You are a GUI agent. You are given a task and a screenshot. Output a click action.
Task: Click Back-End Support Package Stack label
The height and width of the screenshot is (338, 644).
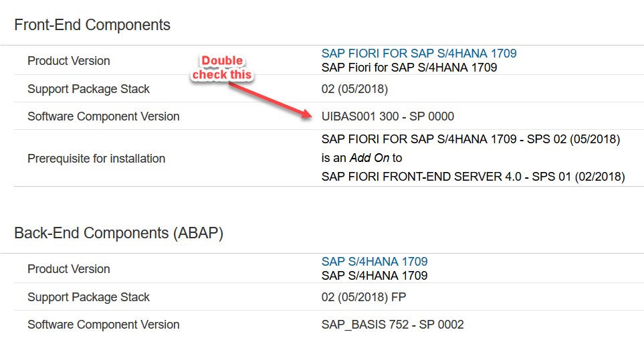click(x=88, y=297)
